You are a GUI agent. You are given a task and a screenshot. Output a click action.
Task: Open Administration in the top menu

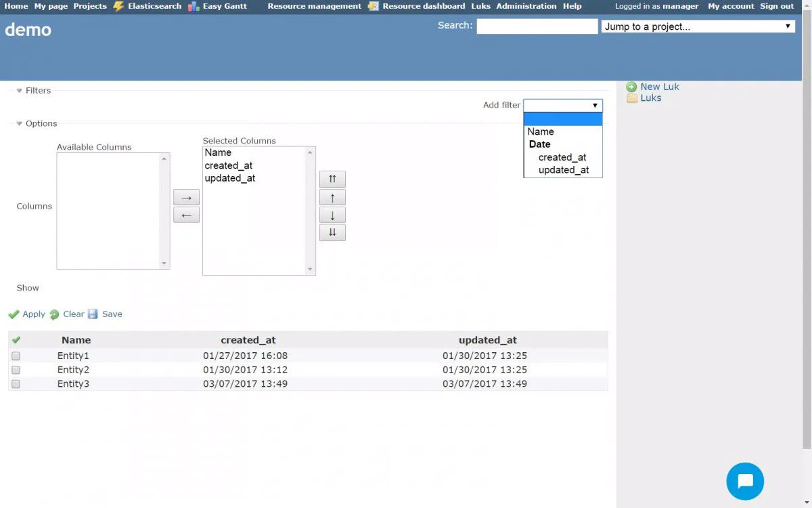click(x=526, y=6)
